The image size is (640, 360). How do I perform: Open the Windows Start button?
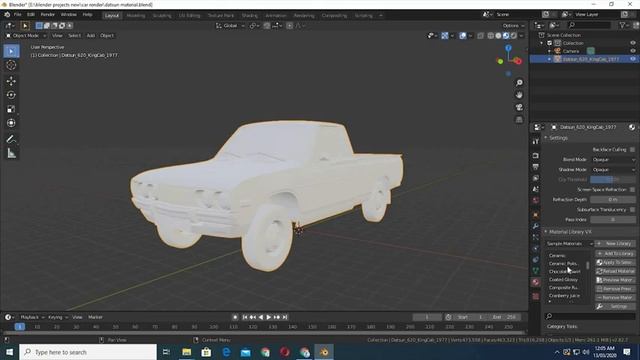click(9, 352)
